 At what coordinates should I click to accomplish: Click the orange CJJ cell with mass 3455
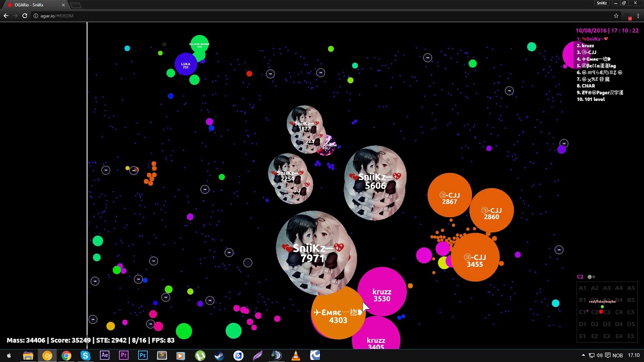(475, 258)
